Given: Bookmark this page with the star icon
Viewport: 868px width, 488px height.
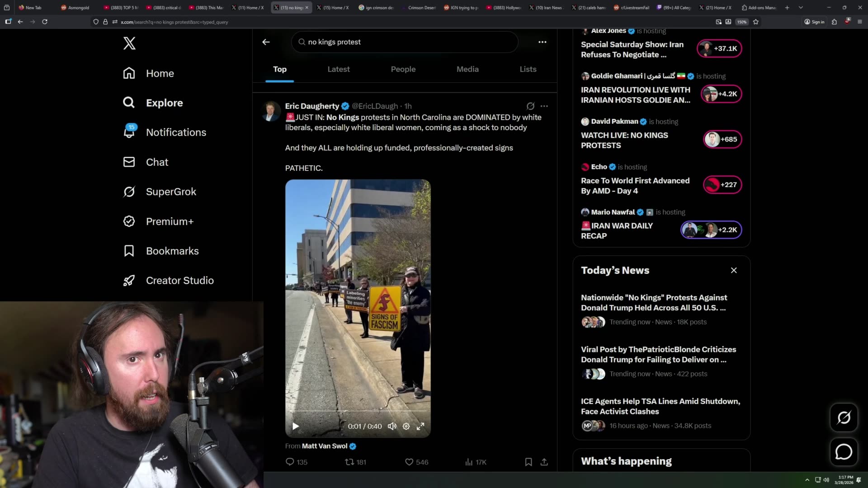Looking at the screenshot, I should [756, 22].
